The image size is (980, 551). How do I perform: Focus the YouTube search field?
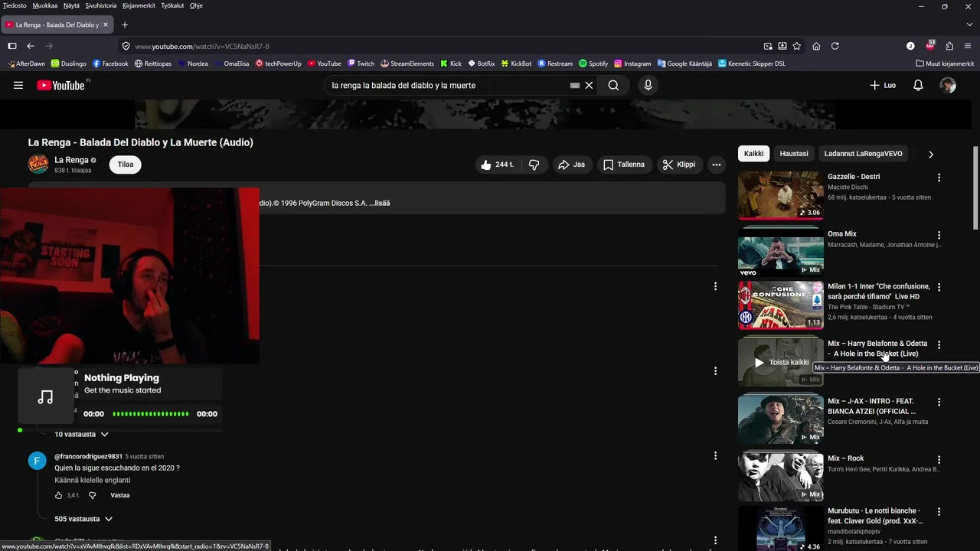(x=448, y=85)
